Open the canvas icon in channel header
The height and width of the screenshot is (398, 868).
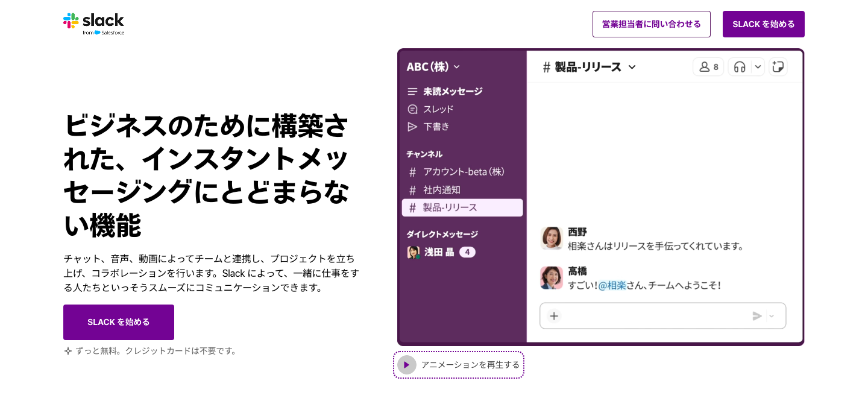[x=778, y=67]
